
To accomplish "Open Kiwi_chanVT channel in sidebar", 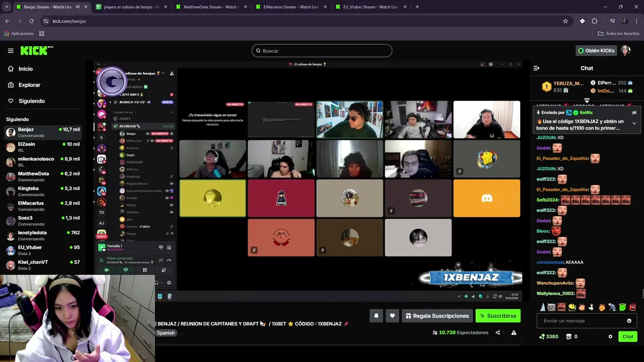I will pyautogui.click(x=43, y=265).
